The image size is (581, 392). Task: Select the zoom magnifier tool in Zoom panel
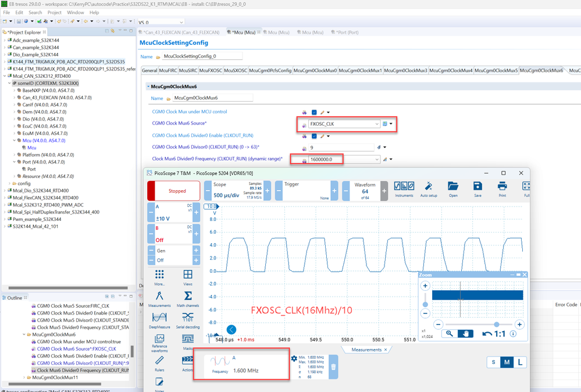pyautogui.click(x=450, y=333)
